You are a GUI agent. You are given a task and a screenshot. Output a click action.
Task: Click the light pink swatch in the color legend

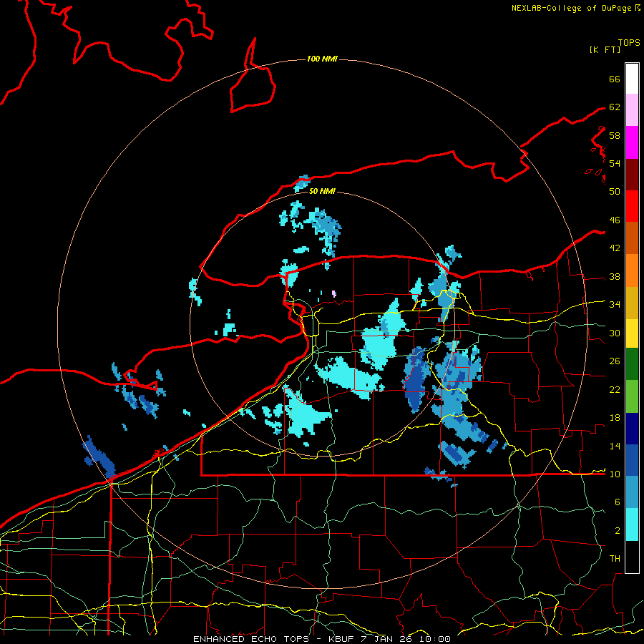point(632,109)
